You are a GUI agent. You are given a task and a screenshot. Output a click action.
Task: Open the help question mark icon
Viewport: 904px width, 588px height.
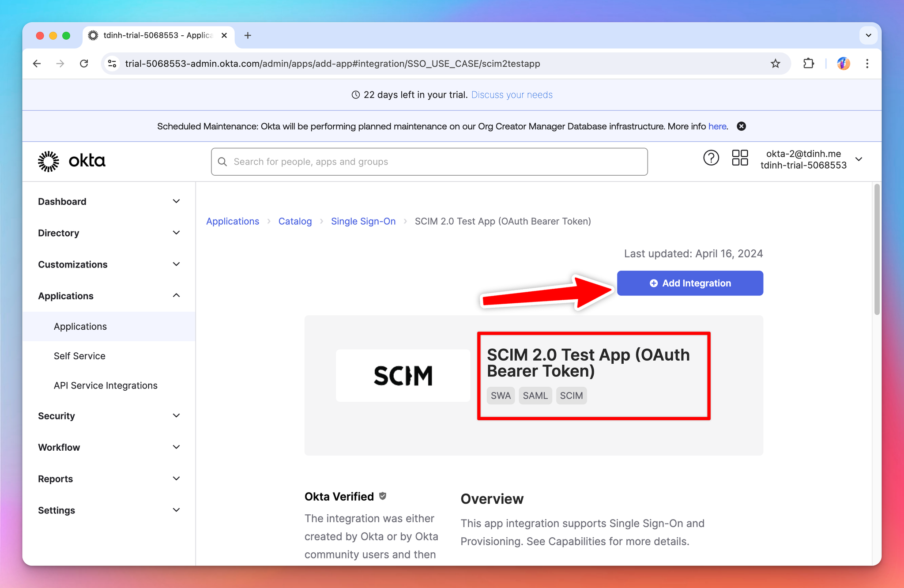[x=711, y=158]
